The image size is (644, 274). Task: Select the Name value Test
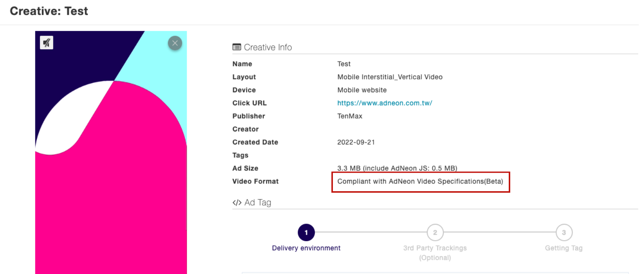[344, 64]
